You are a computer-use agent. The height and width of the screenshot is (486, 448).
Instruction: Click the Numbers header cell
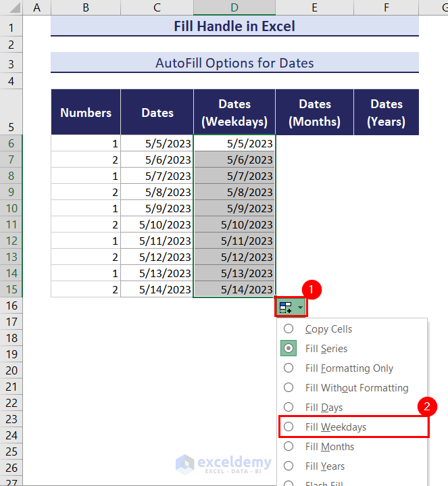coord(86,112)
